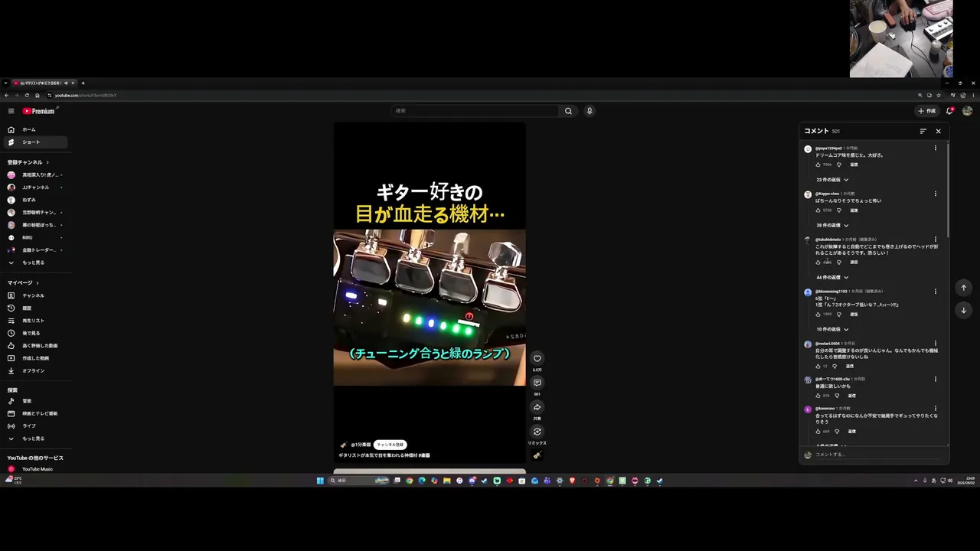
Task: Open the account avatar menu
Action: click(968, 111)
